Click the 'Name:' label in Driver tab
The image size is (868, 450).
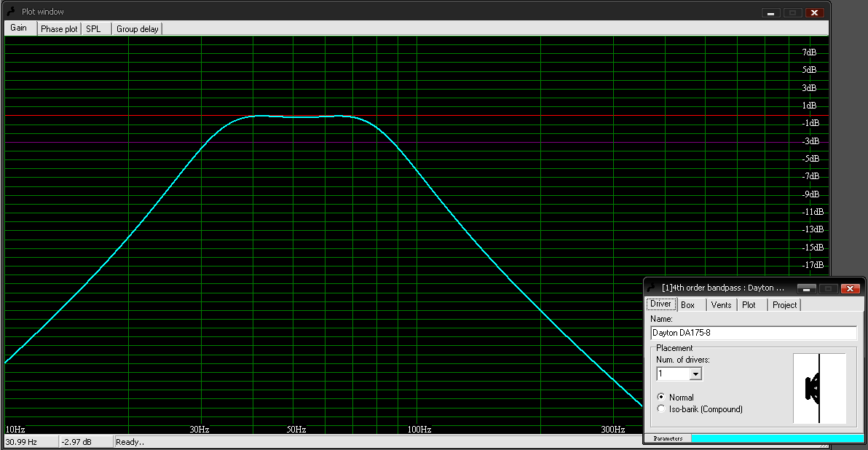661,320
